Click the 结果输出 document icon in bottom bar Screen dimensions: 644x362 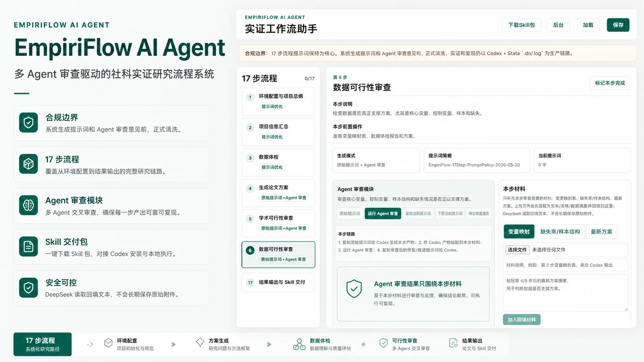point(453,343)
